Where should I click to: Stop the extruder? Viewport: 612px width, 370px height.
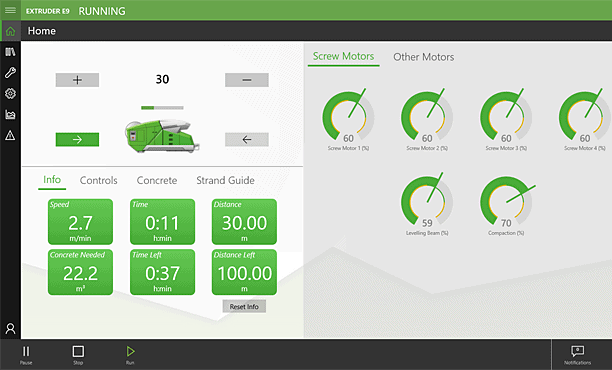pyautogui.click(x=78, y=354)
